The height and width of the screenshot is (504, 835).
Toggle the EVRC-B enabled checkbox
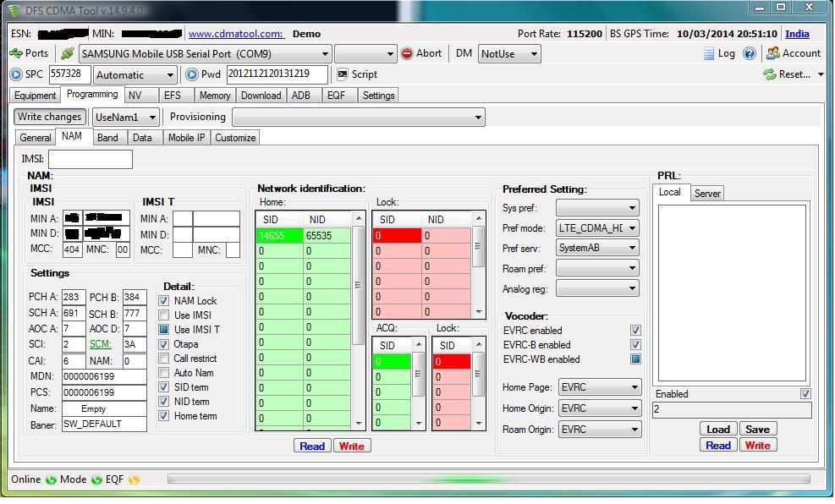[635, 345]
